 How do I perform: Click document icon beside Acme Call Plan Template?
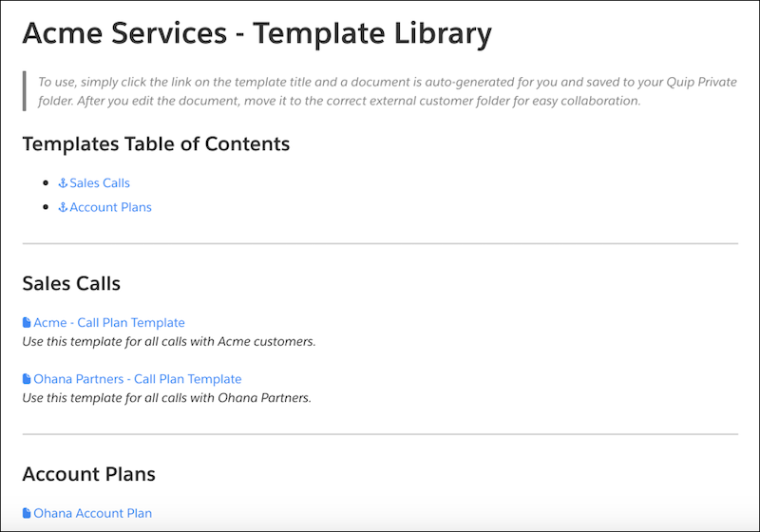coord(27,323)
